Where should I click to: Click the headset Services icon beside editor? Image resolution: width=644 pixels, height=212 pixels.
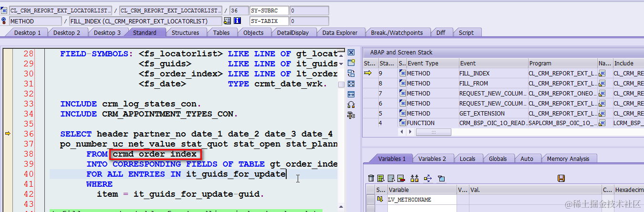click(x=351, y=105)
